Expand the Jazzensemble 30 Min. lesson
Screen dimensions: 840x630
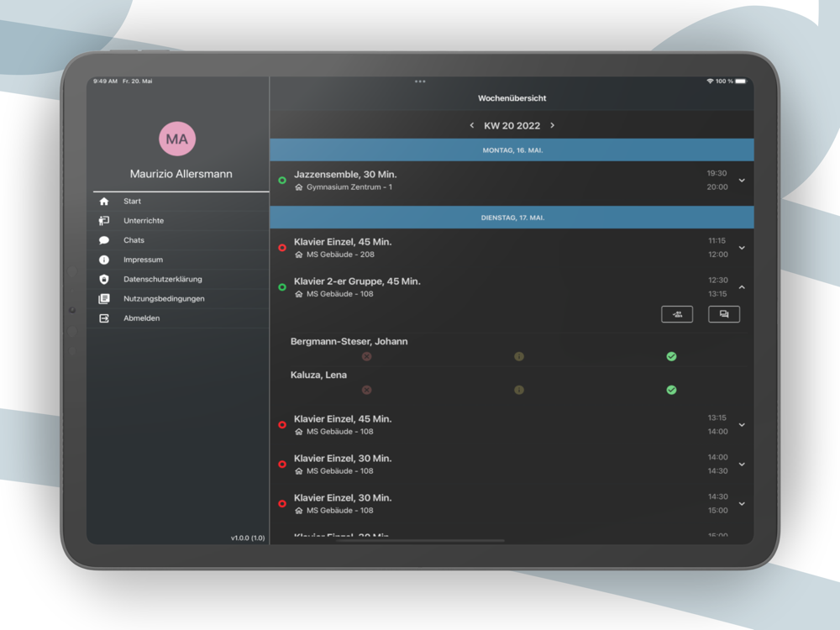(742, 181)
